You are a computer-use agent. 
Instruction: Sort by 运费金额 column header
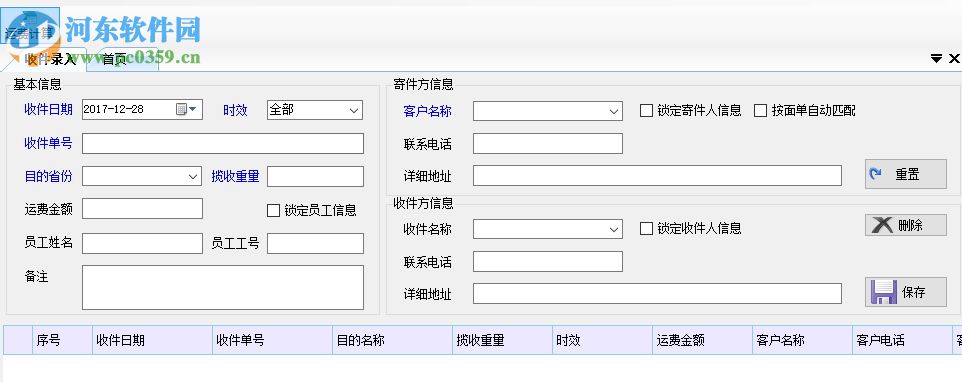[x=702, y=340]
